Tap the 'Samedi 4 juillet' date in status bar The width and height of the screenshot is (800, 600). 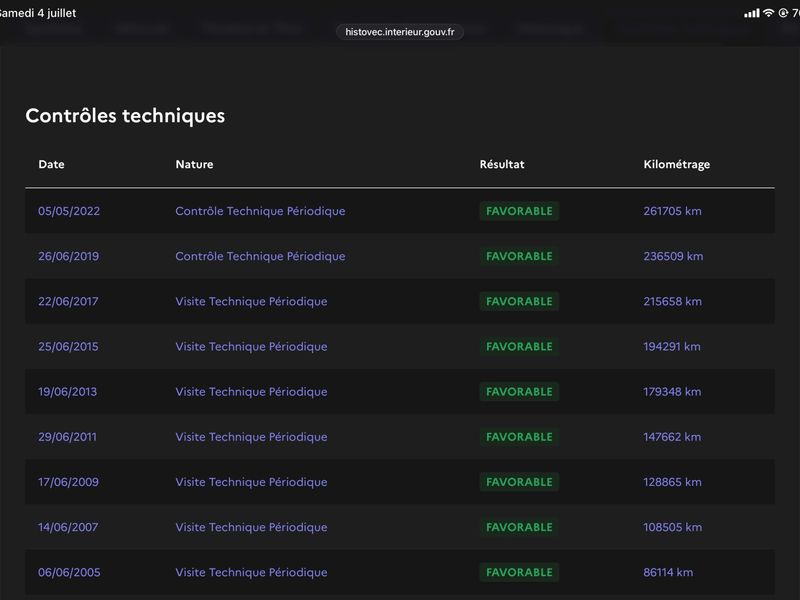click(x=37, y=13)
